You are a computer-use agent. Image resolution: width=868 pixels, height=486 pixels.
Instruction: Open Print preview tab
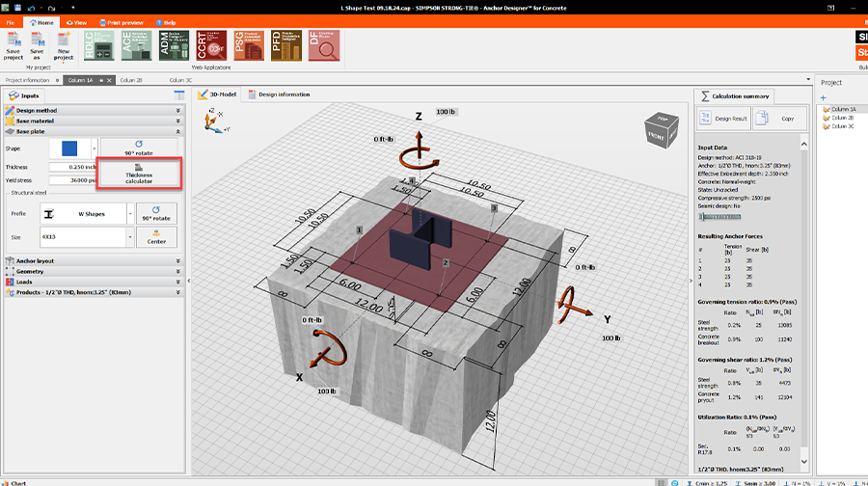coord(122,23)
